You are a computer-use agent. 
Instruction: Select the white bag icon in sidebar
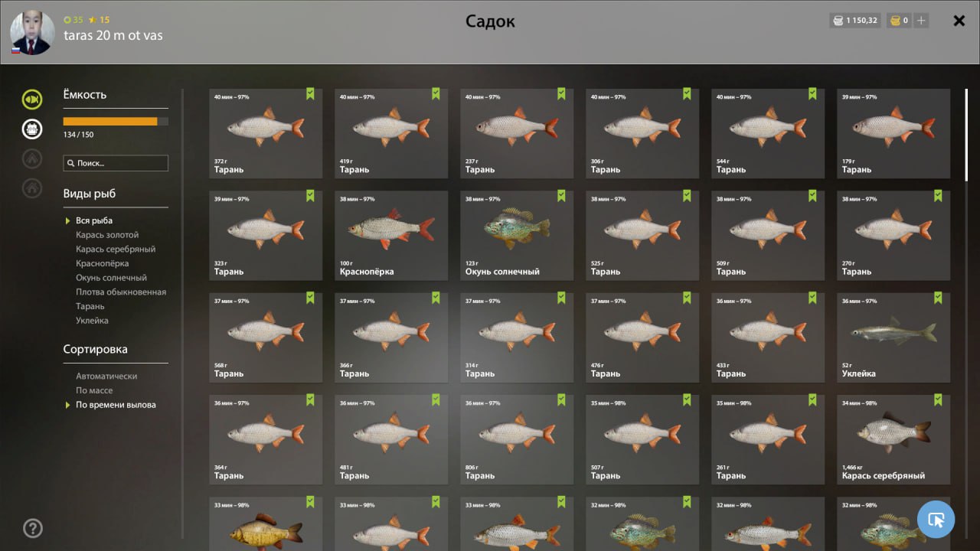(32, 129)
